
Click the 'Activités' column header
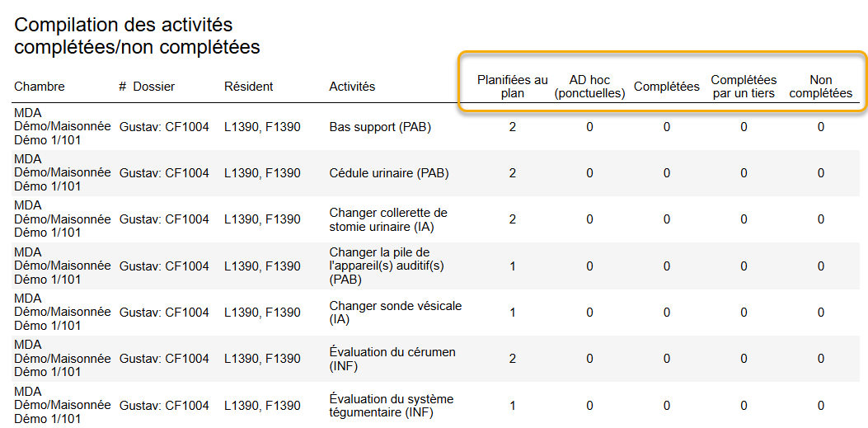click(352, 87)
